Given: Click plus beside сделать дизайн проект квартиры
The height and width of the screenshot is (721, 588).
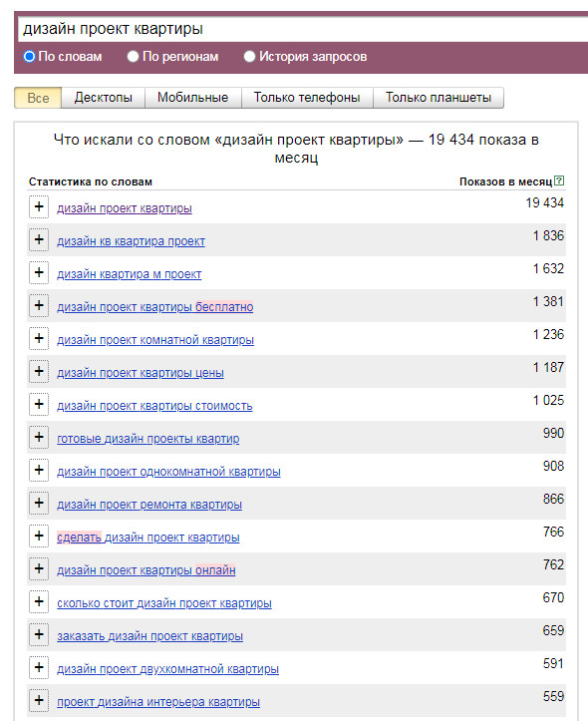Looking at the screenshot, I should tap(39, 536).
